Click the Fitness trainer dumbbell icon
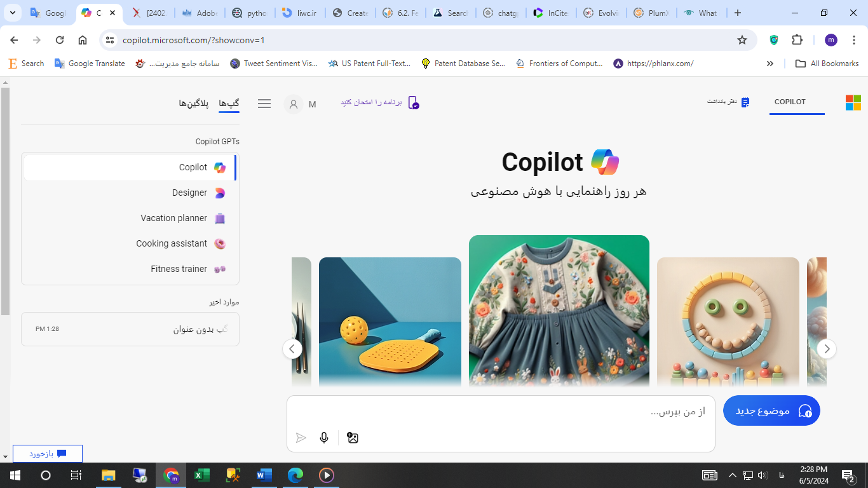This screenshot has width=868, height=488. click(x=220, y=269)
